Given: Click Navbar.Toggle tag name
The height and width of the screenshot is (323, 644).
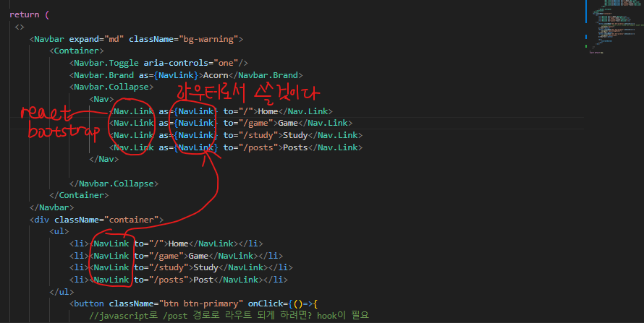Looking at the screenshot, I should pyautogui.click(x=106, y=63).
